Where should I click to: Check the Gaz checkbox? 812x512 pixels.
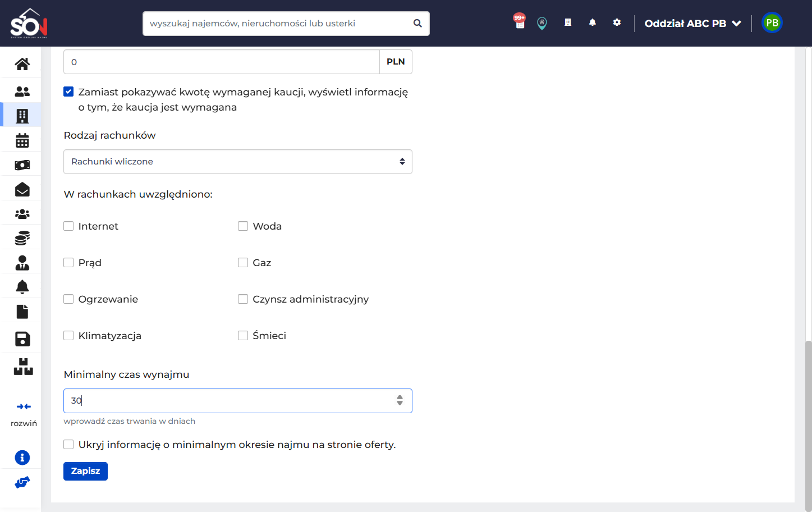coord(243,263)
